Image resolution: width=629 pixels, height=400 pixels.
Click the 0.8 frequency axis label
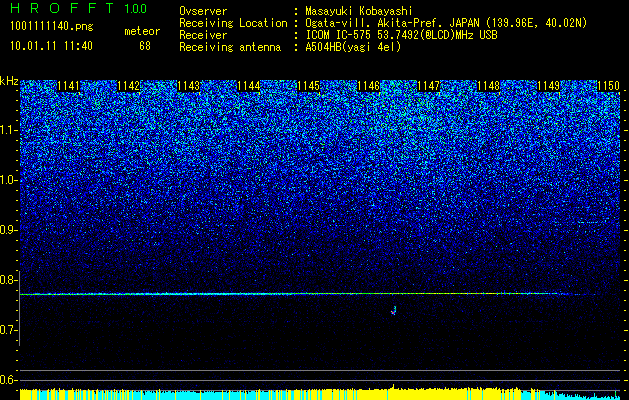[9, 280]
